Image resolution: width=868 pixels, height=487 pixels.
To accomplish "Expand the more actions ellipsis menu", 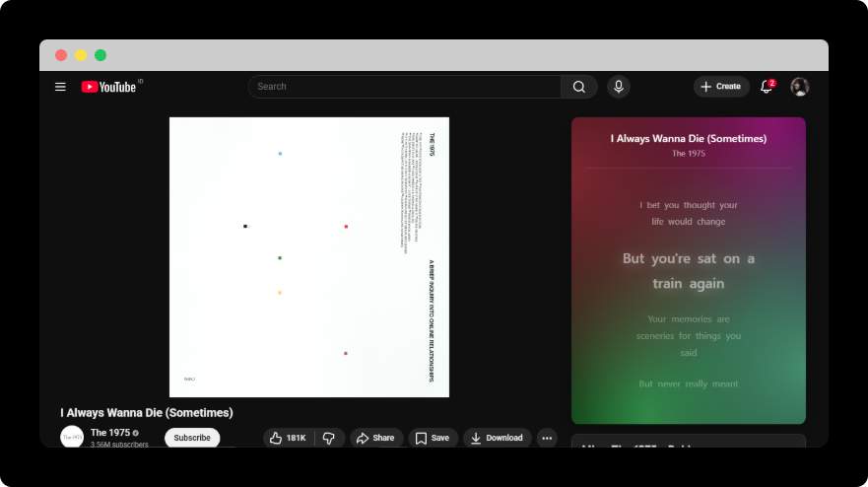I will [x=547, y=438].
